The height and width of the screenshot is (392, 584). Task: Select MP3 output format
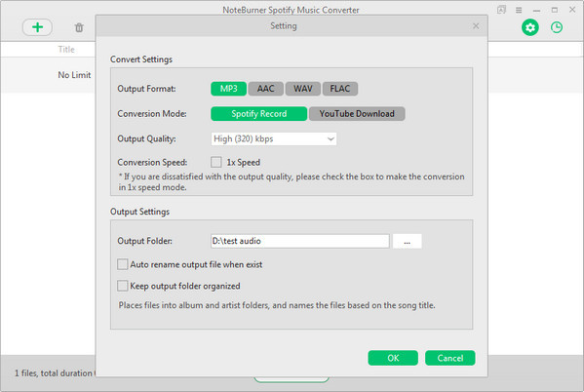(228, 89)
